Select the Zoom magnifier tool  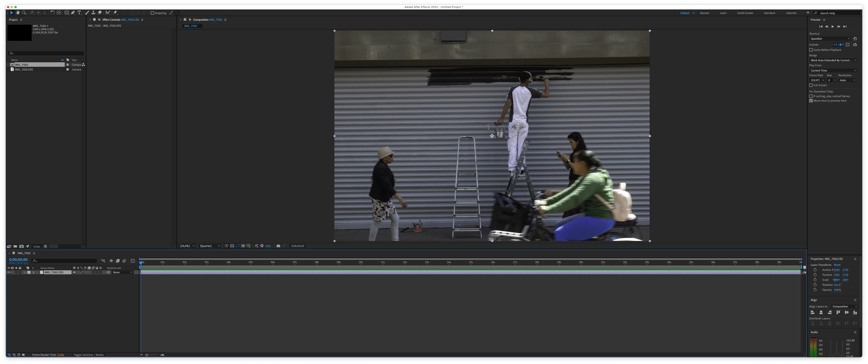pyautogui.click(x=24, y=13)
